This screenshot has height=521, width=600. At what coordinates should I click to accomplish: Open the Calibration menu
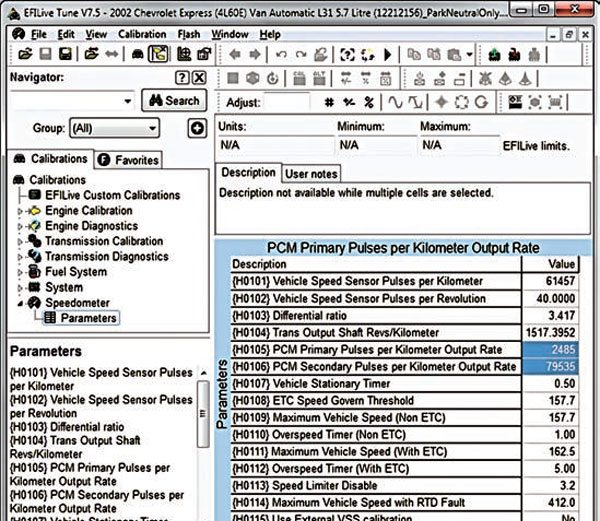[142, 34]
